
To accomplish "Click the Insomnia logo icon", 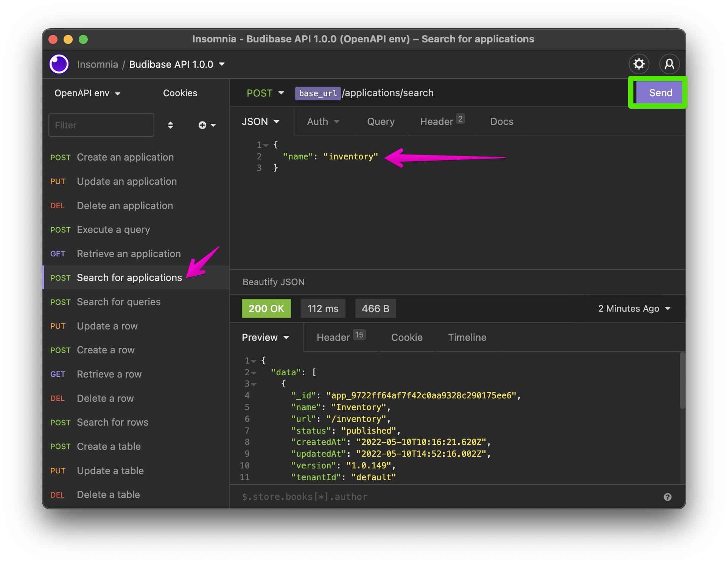I will (59, 64).
